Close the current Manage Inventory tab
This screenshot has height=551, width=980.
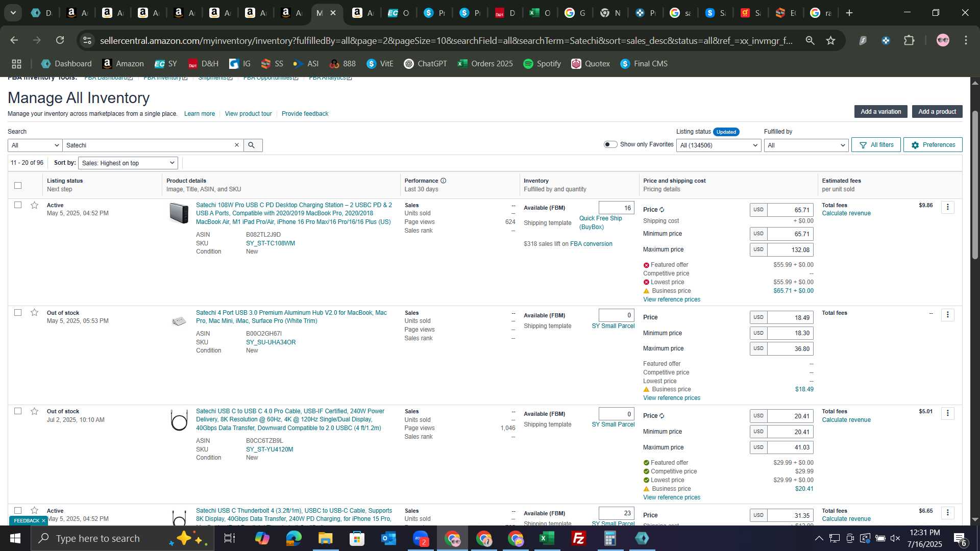(333, 13)
